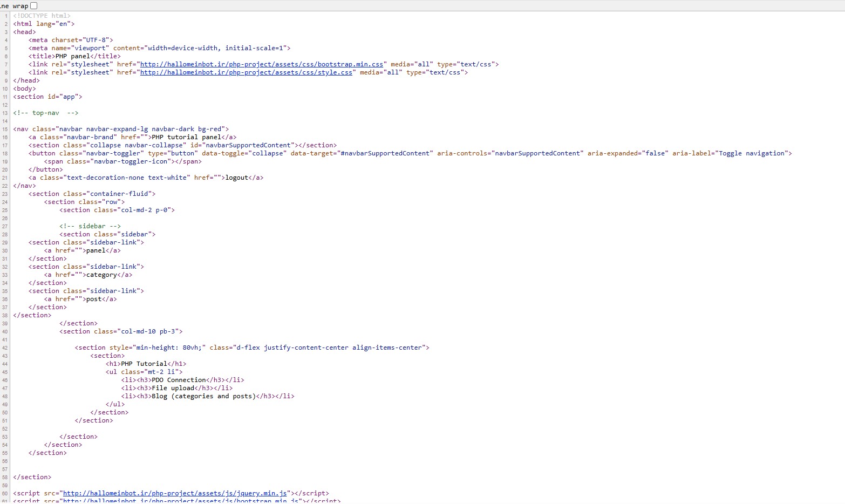
Task: Click the 'mt-2 li' ul class value
Action: tap(161, 372)
